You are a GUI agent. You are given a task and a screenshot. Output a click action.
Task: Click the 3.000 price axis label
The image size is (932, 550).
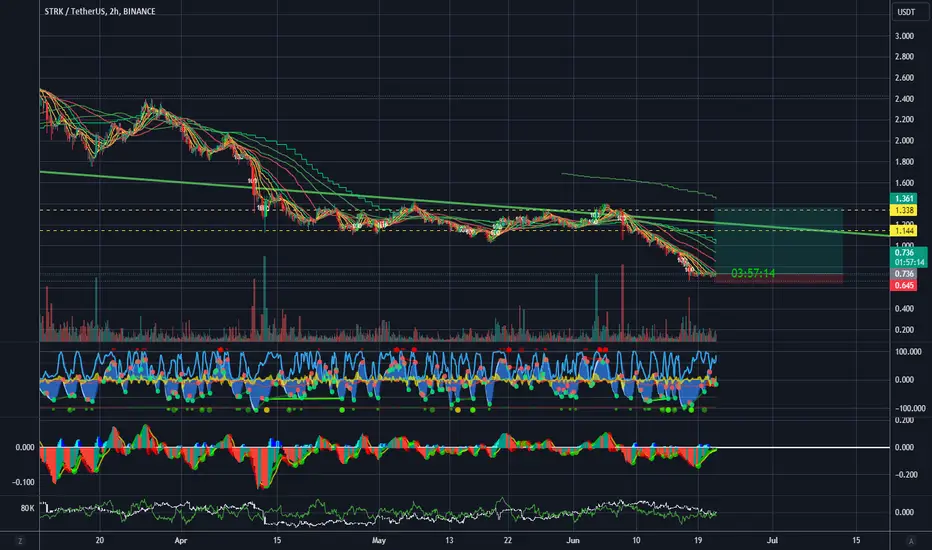pyautogui.click(x=904, y=36)
